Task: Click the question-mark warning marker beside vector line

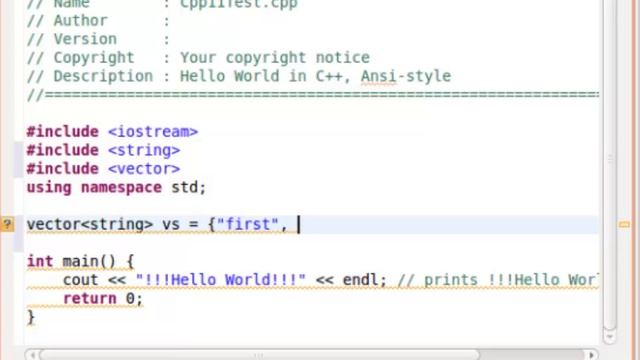Action: [x=7, y=224]
